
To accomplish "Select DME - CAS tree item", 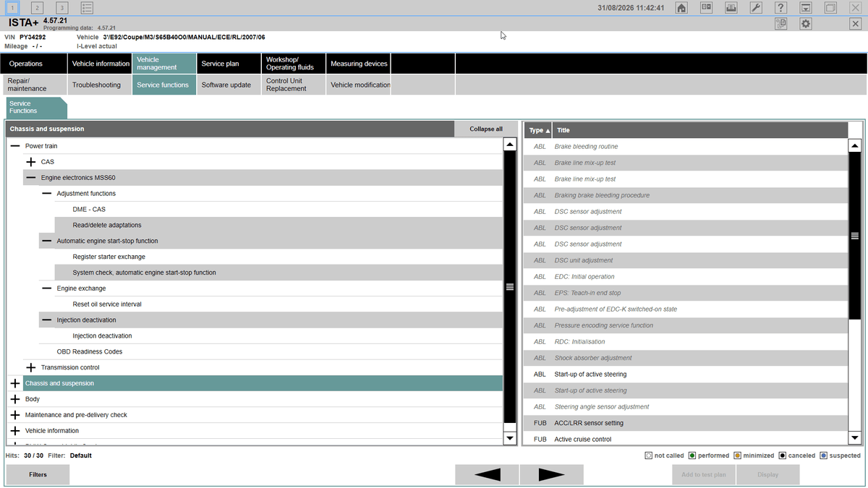I will tap(278, 210).
